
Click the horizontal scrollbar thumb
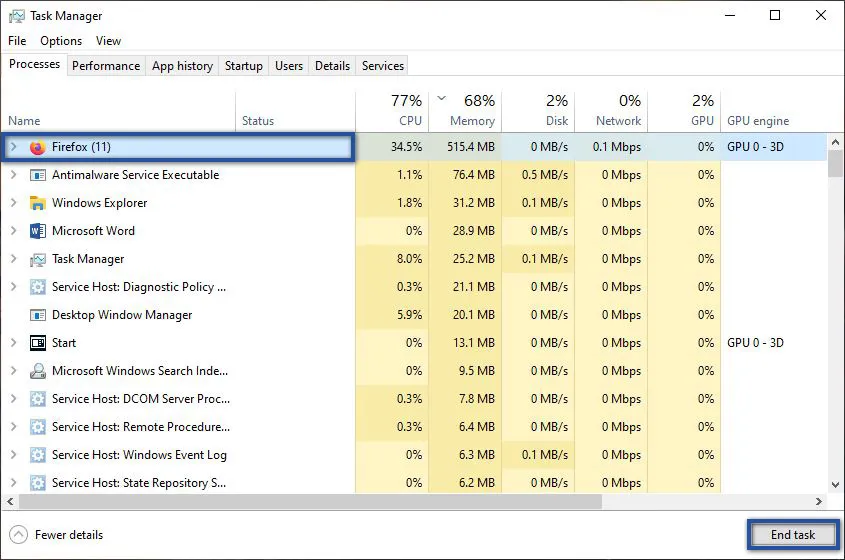pos(310,501)
